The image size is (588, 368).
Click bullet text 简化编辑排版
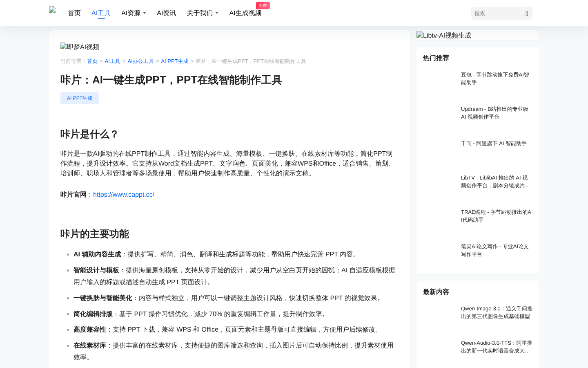(x=93, y=314)
